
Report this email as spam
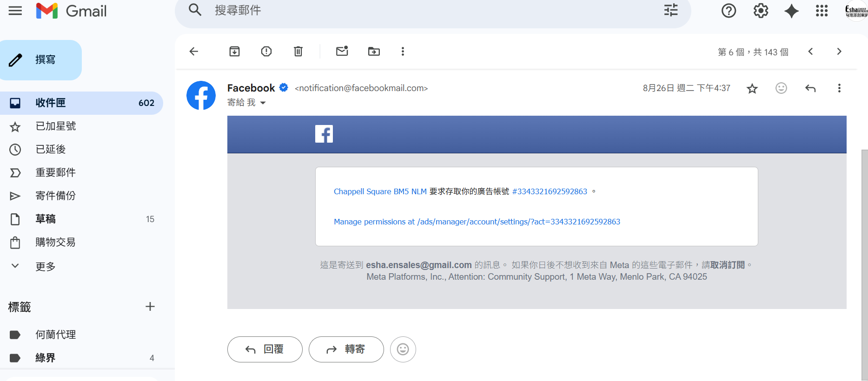[x=266, y=52]
